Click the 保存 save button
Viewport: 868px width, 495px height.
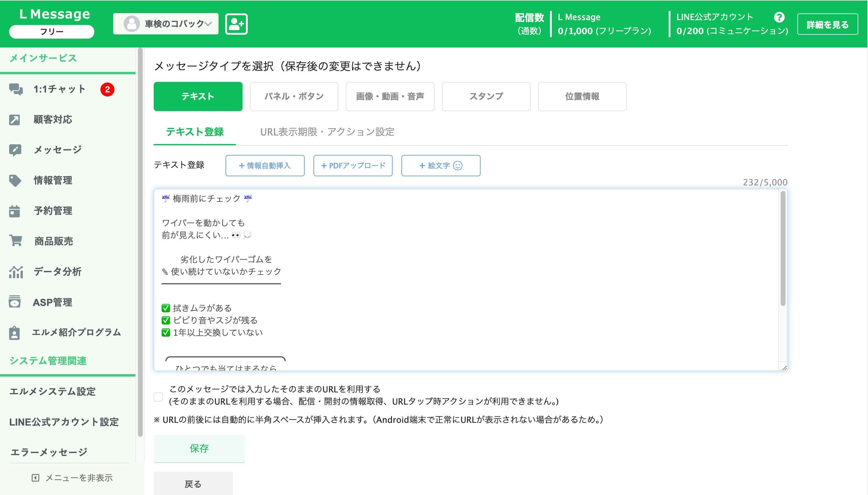click(x=199, y=448)
